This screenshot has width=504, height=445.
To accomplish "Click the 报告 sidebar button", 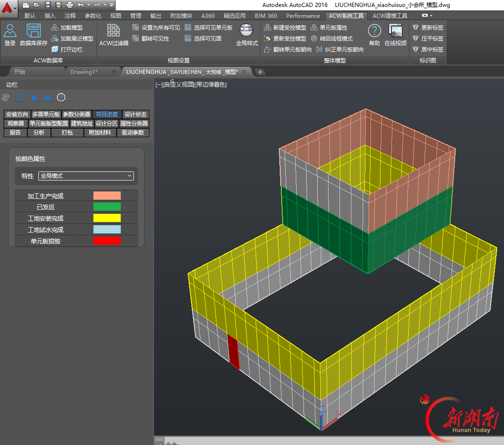I will [15, 133].
